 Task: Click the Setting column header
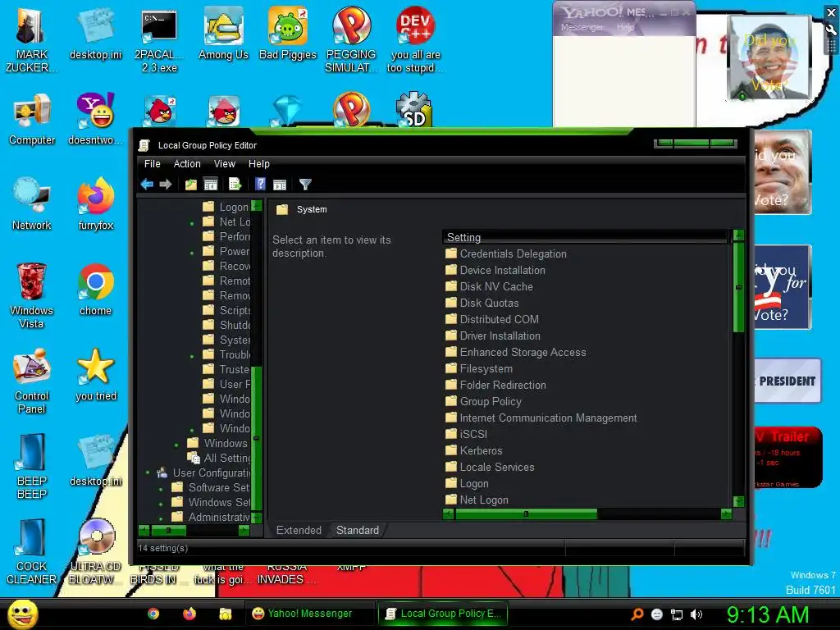click(x=585, y=237)
